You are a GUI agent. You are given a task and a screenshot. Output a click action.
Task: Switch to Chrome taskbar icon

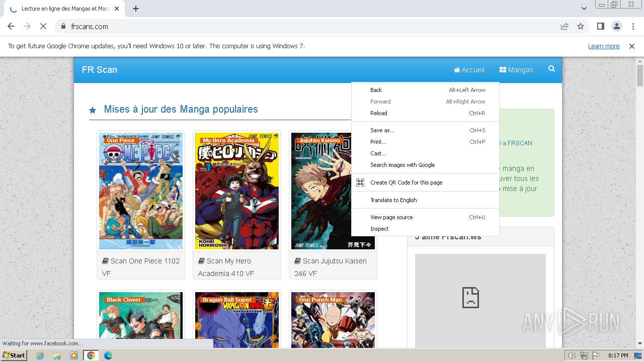[91, 355]
